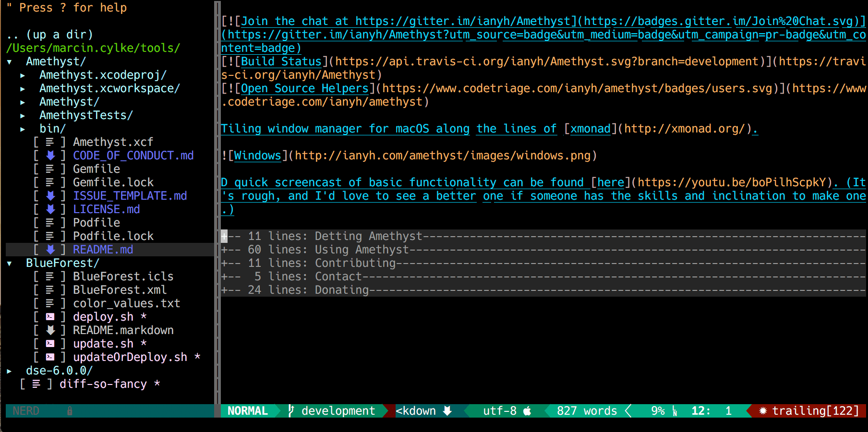The height and width of the screenshot is (432, 868).
Task: Click the shell script icon beside deploy.sh
Action: (50, 317)
